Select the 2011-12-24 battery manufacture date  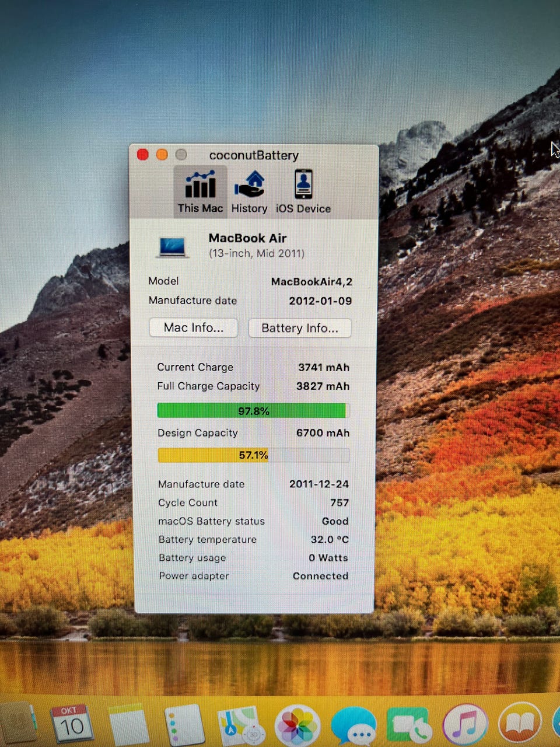319,484
